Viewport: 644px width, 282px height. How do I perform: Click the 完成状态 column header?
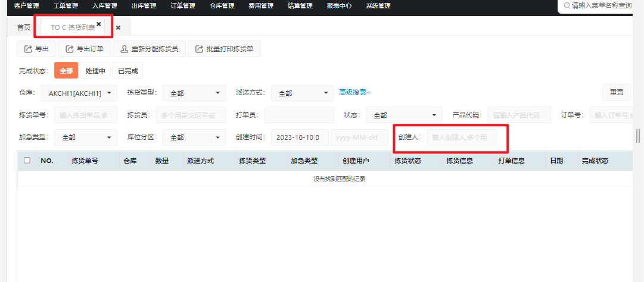tap(595, 161)
